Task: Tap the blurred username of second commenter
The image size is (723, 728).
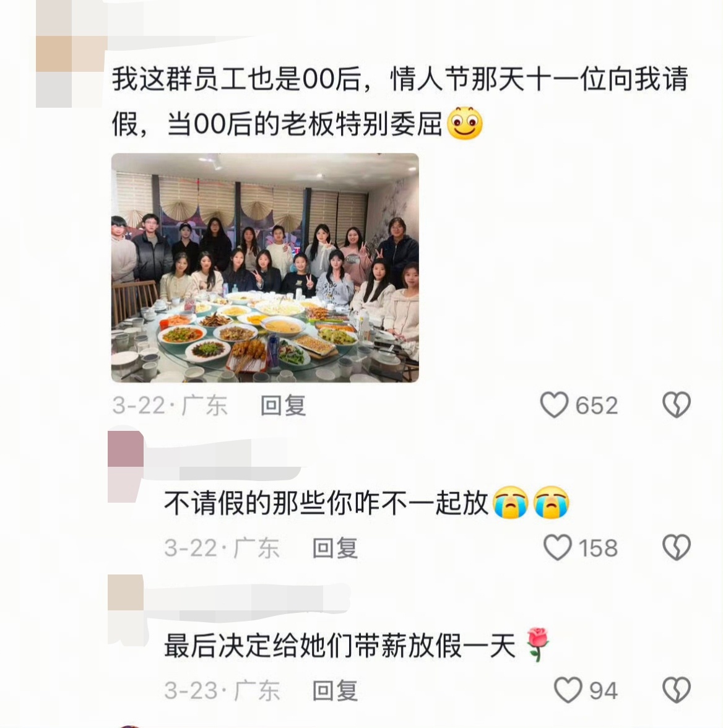Action: (223, 459)
